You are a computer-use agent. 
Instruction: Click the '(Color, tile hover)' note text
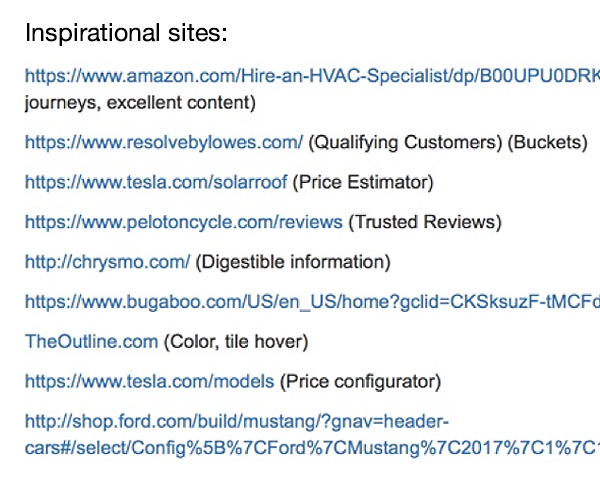click(236, 342)
